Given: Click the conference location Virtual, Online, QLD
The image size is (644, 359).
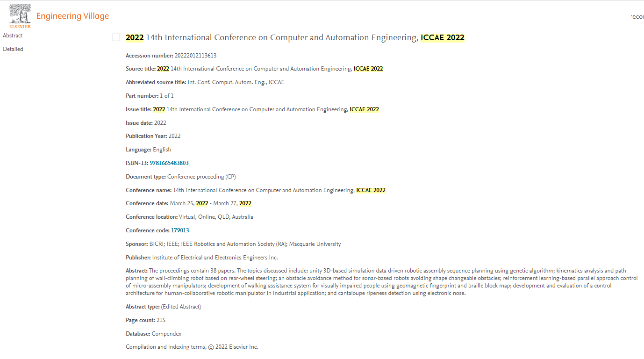Looking at the screenshot, I should (x=216, y=217).
